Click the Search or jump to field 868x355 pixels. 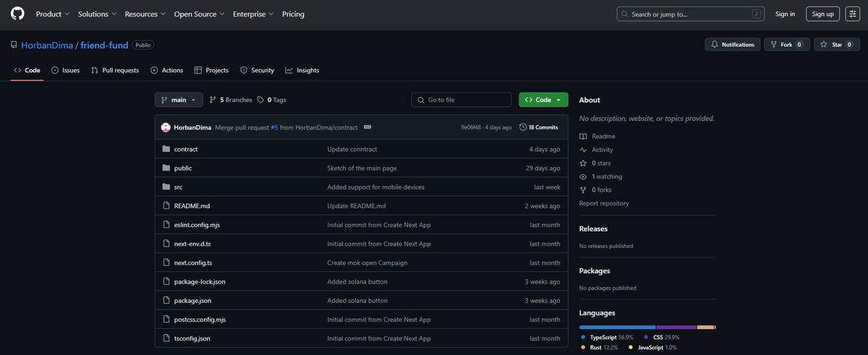click(x=692, y=14)
